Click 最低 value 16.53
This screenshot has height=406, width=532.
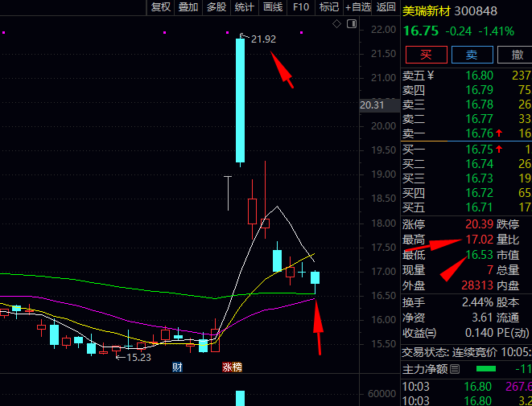[480, 255]
